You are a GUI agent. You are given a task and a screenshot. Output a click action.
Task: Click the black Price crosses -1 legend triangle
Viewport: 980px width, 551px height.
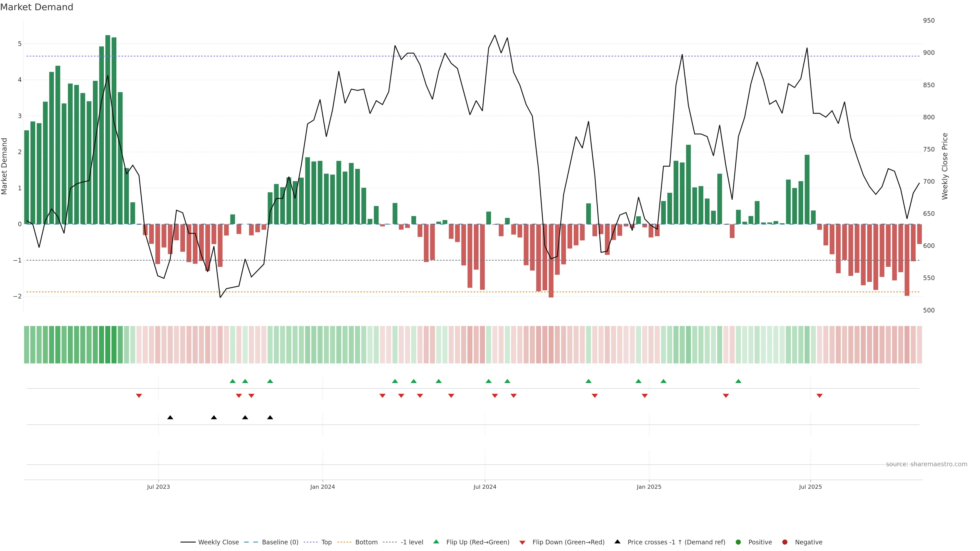617,542
